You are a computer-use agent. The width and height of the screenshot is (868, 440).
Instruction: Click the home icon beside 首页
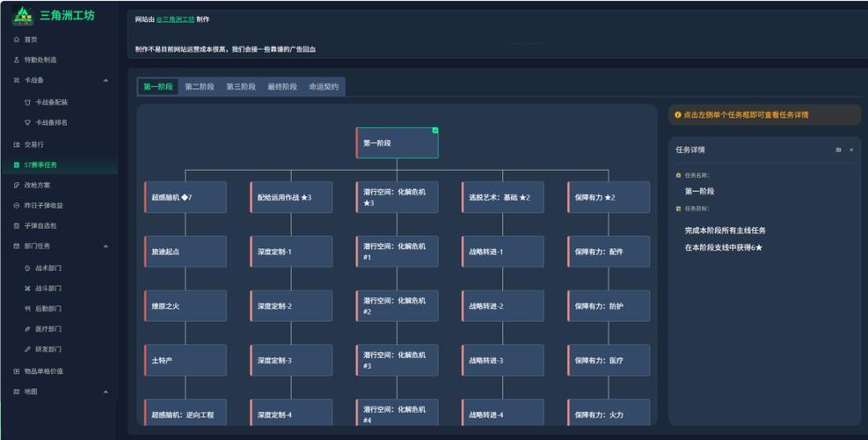pyautogui.click(x=17, y=40)
